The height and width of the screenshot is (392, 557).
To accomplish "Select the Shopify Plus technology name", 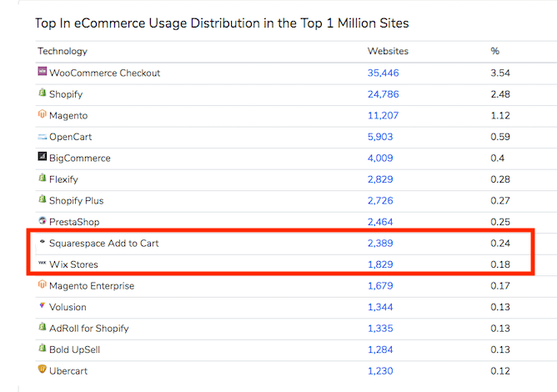I will coord(77,201).
